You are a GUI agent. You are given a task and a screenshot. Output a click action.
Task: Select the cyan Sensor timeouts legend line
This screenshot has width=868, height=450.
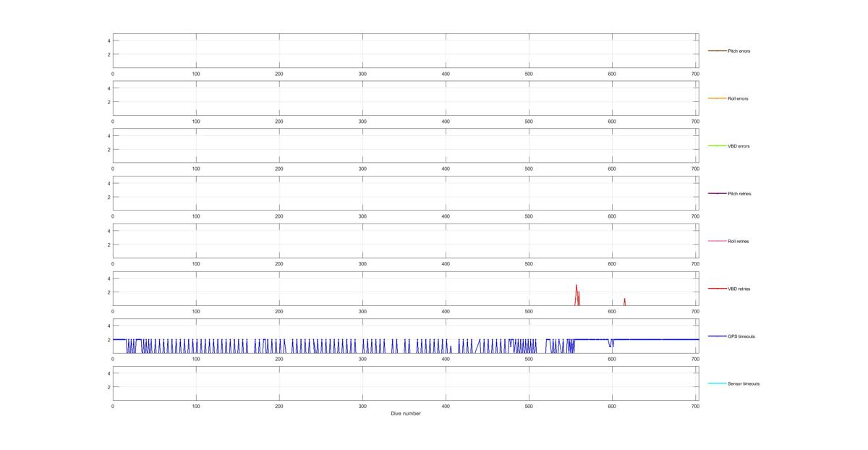click(x=717, y=383)
